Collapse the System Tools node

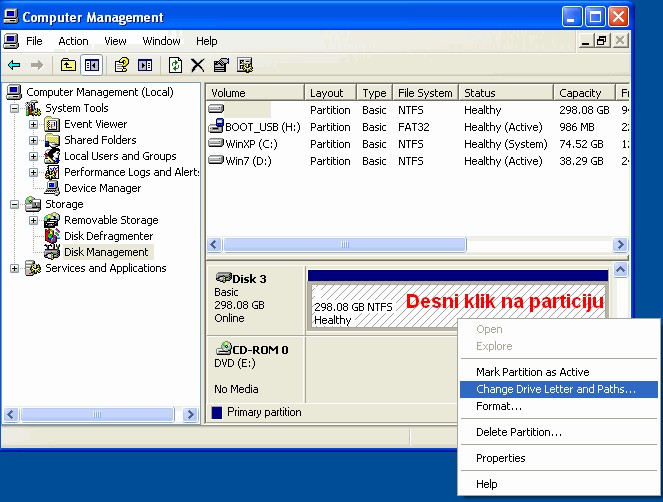coord(15,109)
